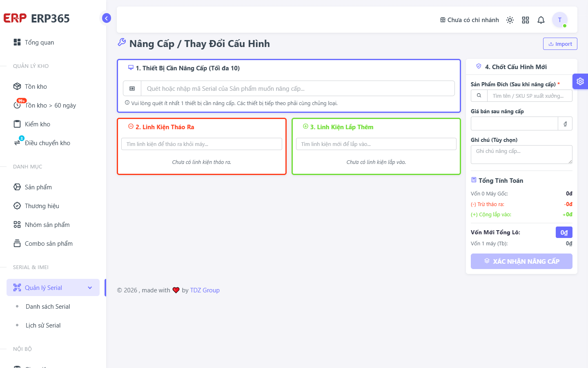Image resolution: width=588 pixels, height=368 pixels.
Task: Click the 99+ badge on Tồn kho > 60 ngày
Action: 22,101
